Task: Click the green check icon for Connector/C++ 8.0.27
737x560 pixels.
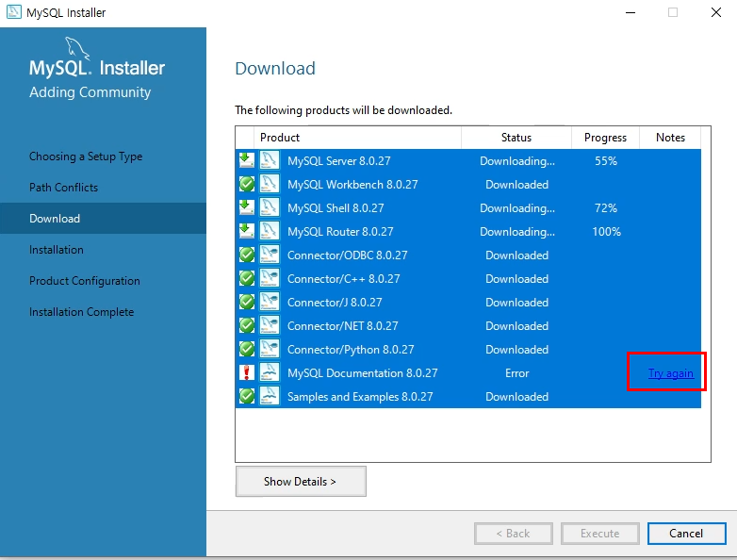Action: click(247, 278)
